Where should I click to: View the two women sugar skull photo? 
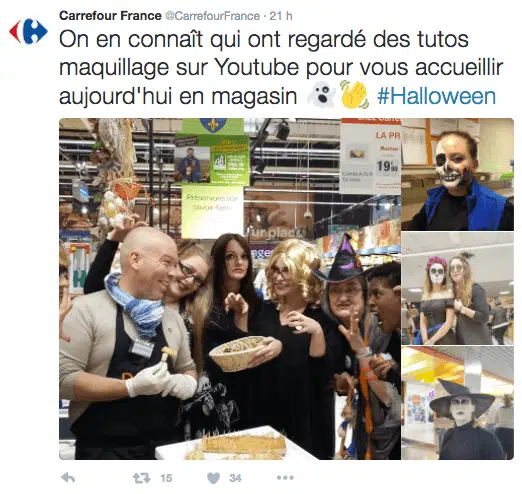click(x=457, y=289)
